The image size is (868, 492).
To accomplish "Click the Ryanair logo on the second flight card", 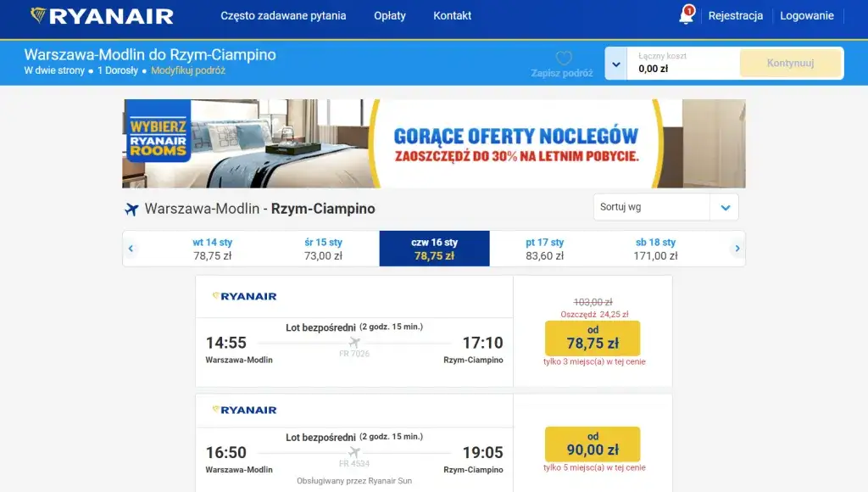I will click(x=243, y=410).
